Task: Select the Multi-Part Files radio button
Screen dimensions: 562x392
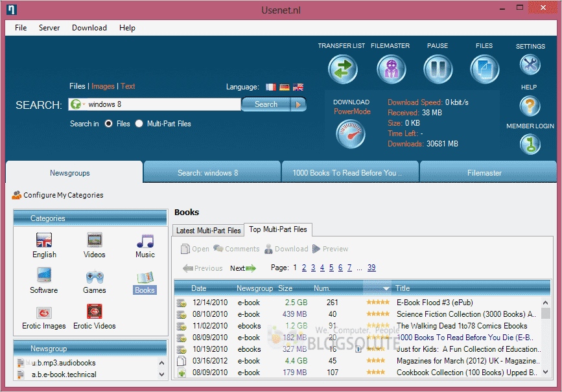Action: coord(139,124)
